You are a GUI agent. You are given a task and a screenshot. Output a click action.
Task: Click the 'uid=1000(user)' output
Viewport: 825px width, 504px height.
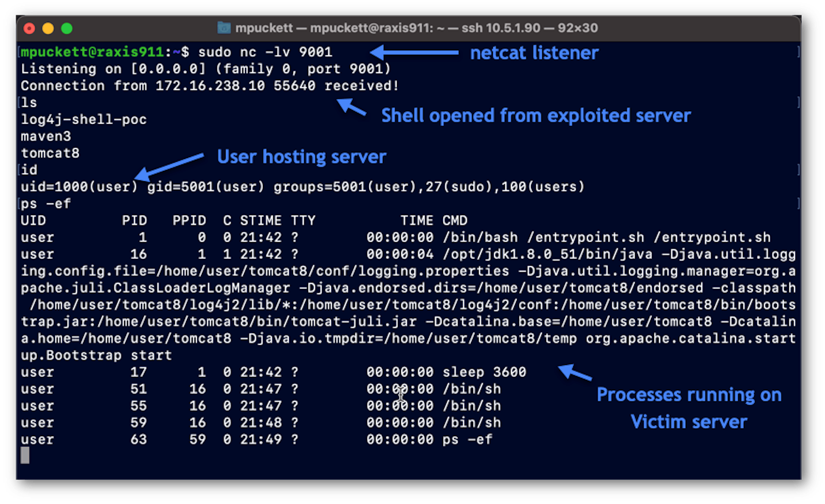[79, 187]
